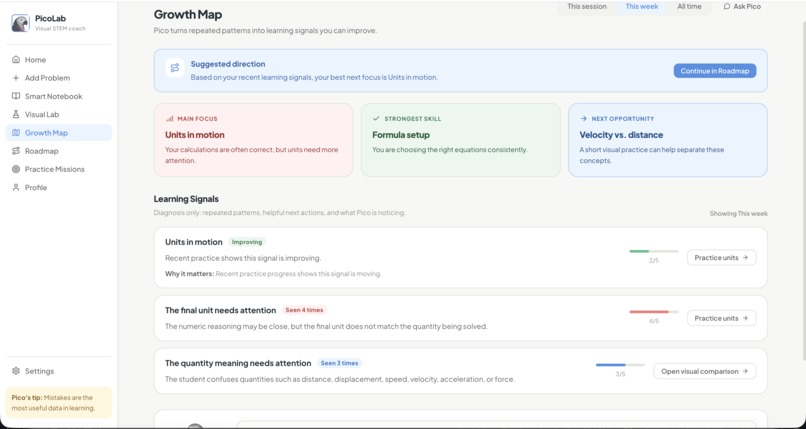Click the Home house icon in sidebar
This screenshot has height=429, width=806.
[16, 60]
